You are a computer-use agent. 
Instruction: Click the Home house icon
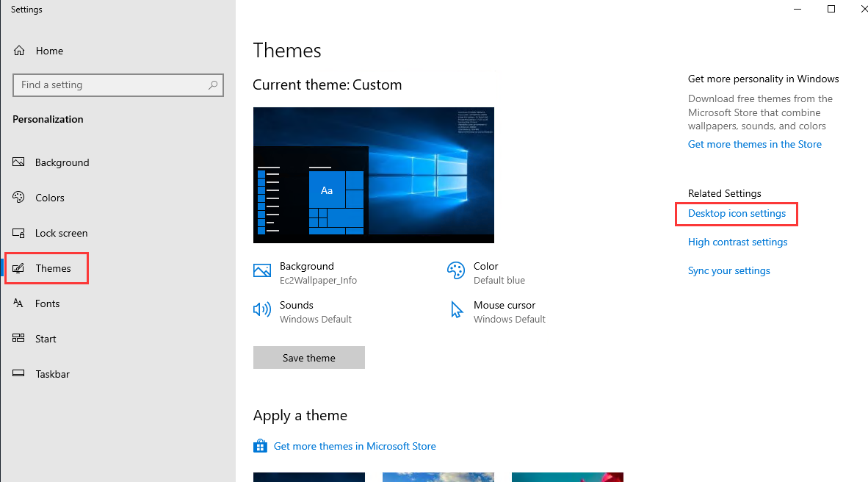coord(19,51)
